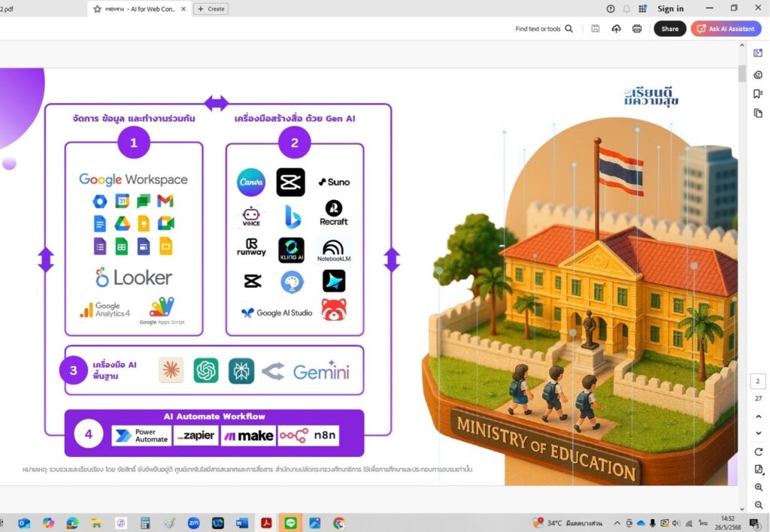The height and width of the screenshot is (532, 770).
Task: Open Calculator from the taskbar
Action: [x=145, y=523]
